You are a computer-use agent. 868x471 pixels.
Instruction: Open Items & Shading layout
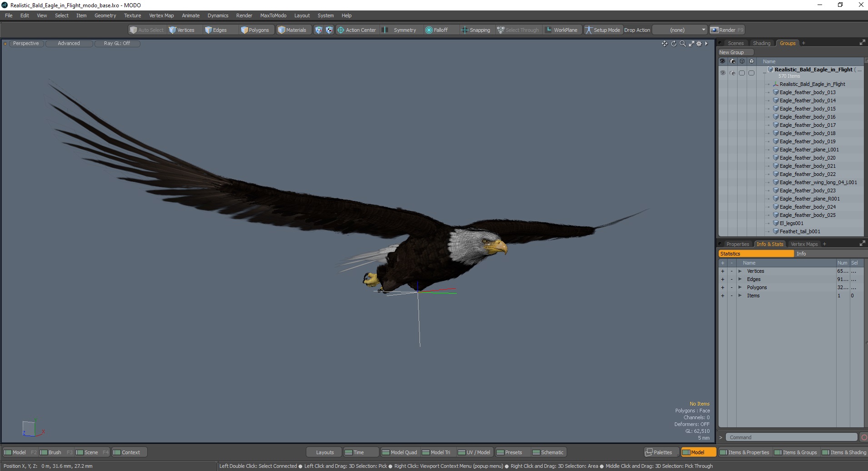pyautogui.click(x=844, y=452)
